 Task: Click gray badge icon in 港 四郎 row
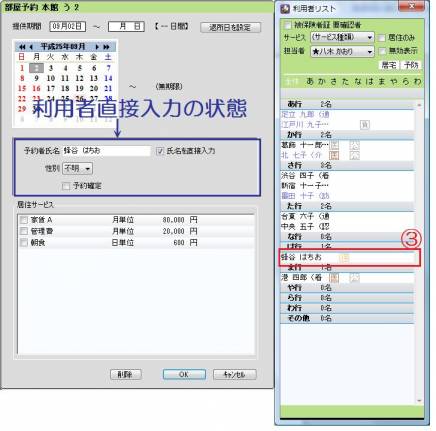(x=355, y=277)
